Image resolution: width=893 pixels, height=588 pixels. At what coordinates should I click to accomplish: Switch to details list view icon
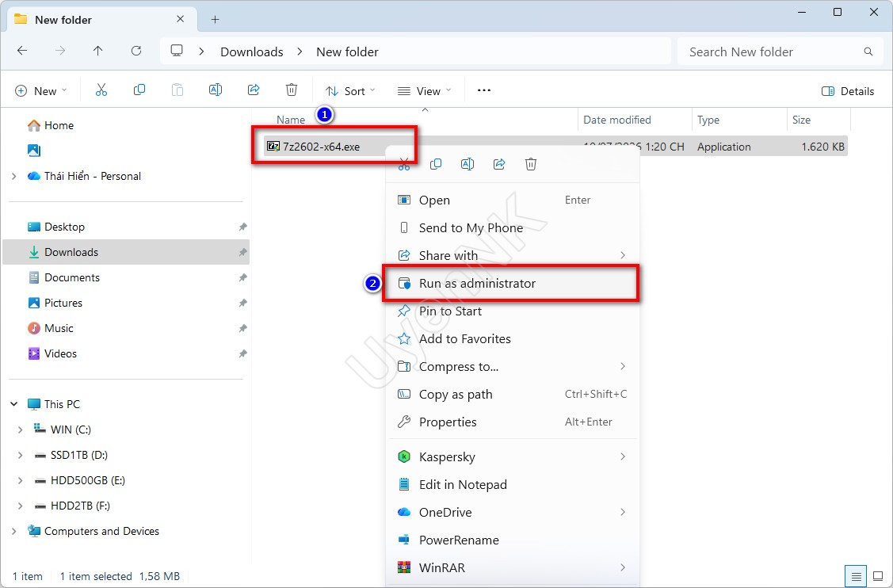[x=856, y=577]
